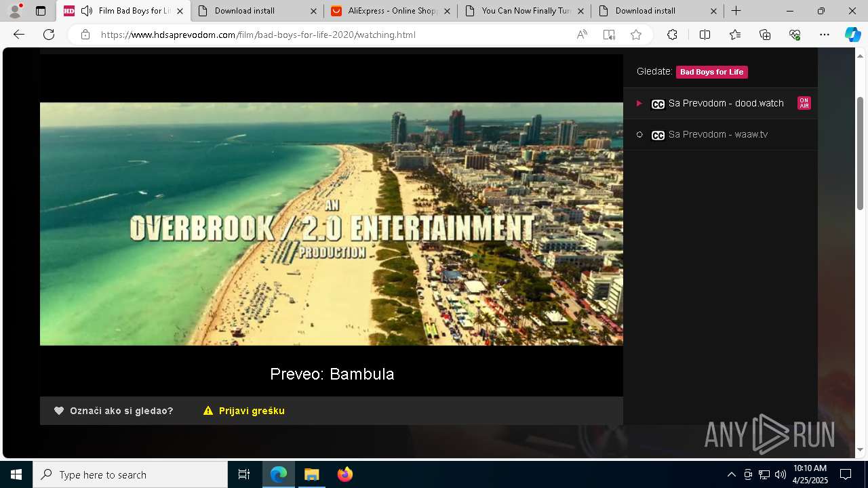Open Read aloud in address bar
868x488 pixels.
pos(582,35)
